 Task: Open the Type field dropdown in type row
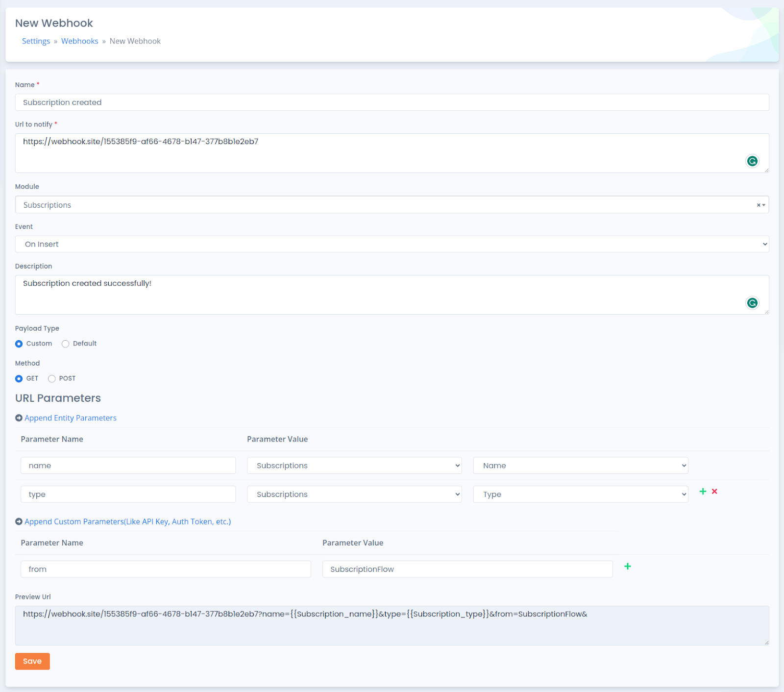coord(581,494)
